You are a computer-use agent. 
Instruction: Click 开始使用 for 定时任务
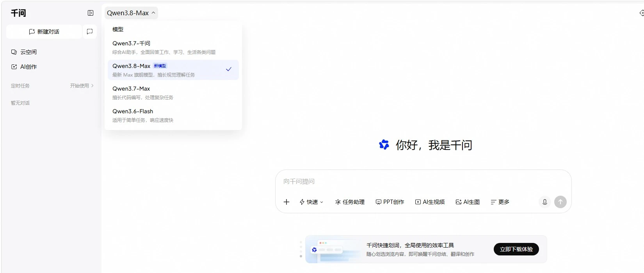click(x=82, y=86)
